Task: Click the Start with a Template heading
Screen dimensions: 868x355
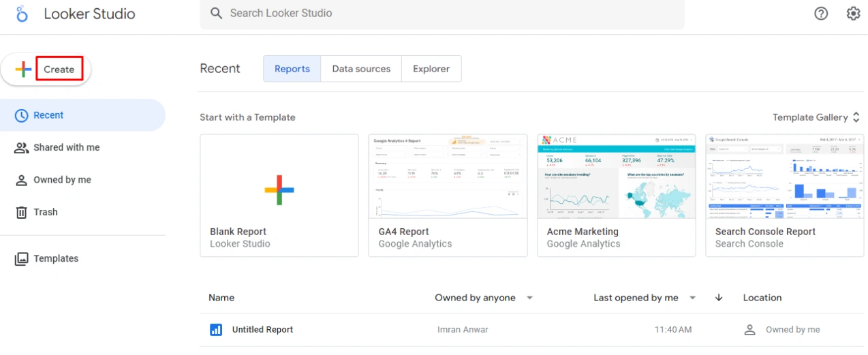Action: (247, 117)
